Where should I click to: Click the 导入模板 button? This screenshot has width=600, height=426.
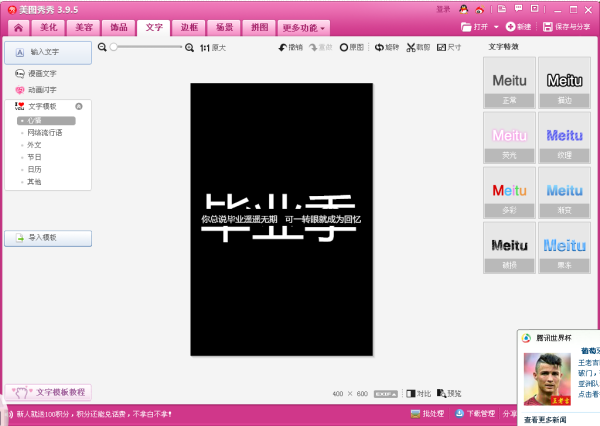click(x=47, y=238)
